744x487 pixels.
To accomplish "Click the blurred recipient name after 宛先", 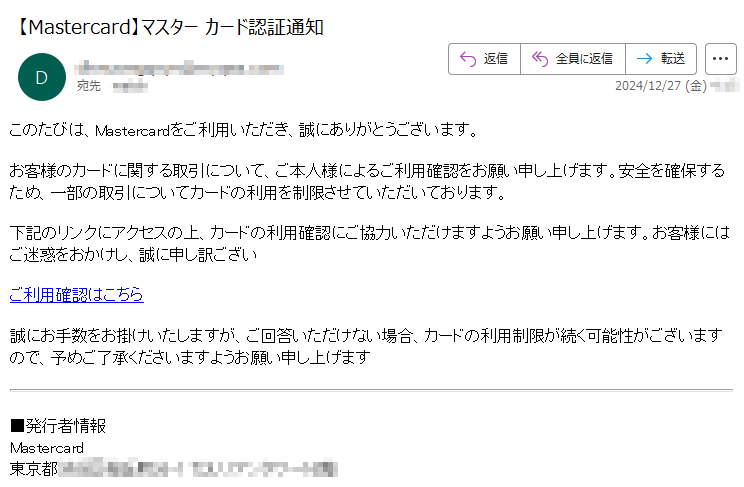I will 130,86.
